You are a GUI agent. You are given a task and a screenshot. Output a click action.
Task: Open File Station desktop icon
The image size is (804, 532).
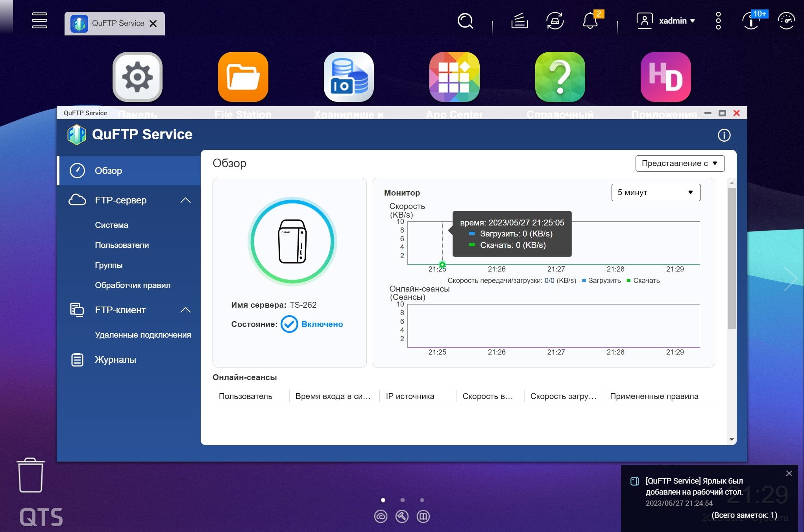[243, 77]
